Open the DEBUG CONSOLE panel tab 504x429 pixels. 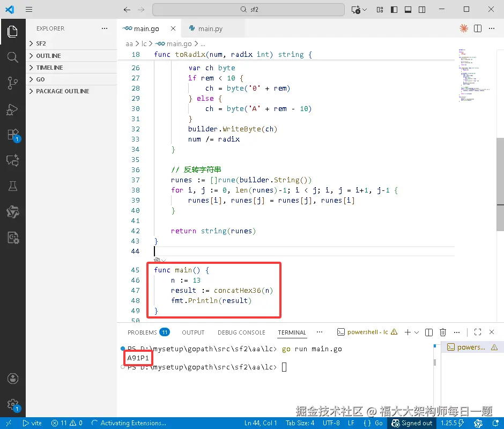coord(241,332)
